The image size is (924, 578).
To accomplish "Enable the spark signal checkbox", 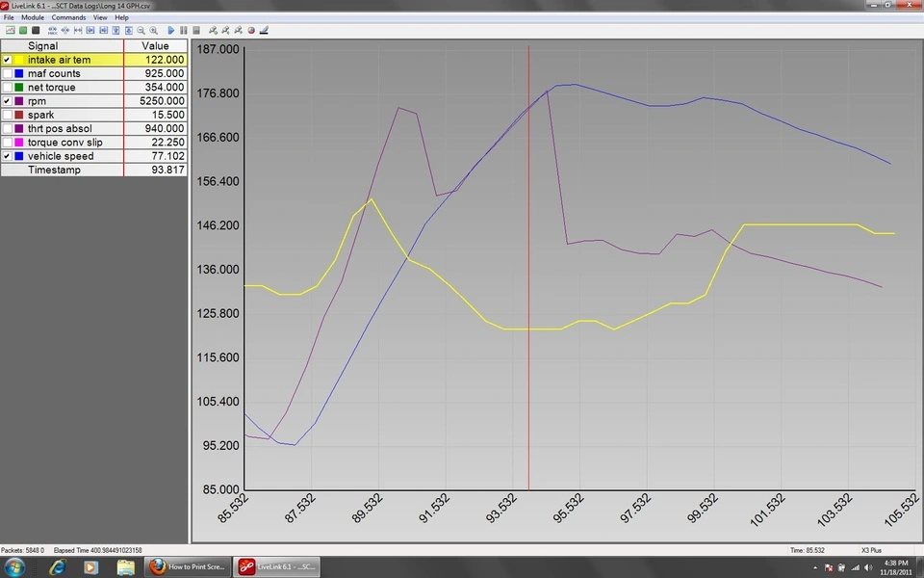I will [x=7, y=115].
